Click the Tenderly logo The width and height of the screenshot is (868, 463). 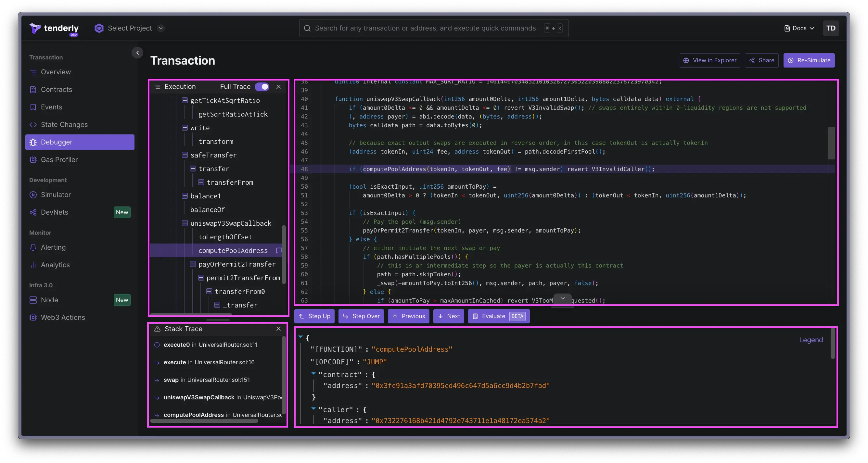click(x=54, y=29)
